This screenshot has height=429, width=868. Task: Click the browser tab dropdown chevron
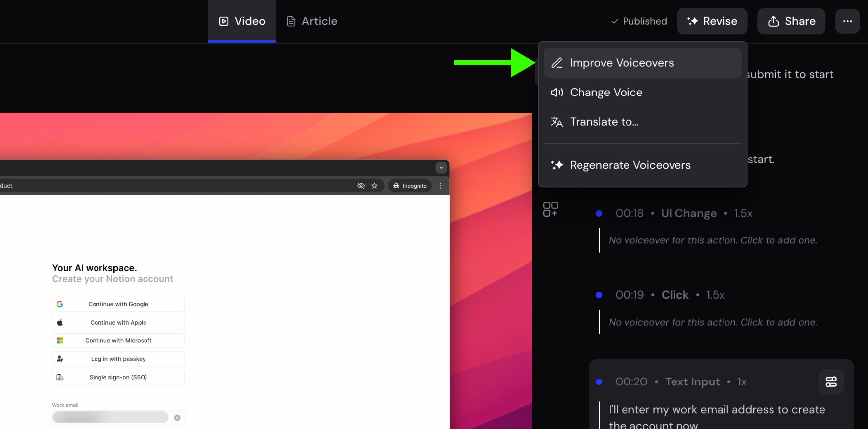click(441, 168)
